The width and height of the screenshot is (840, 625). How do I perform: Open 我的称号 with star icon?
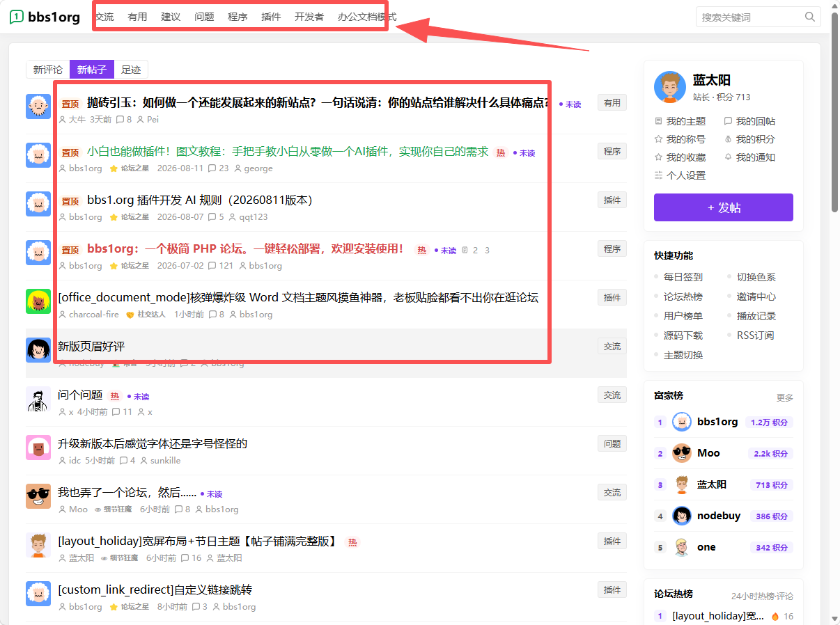(680, 139)
